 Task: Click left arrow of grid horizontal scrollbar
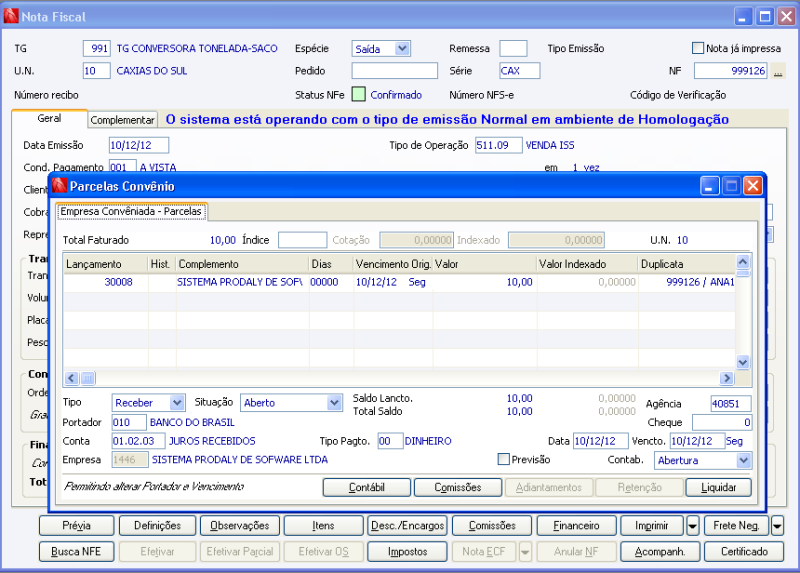(71, 378)
